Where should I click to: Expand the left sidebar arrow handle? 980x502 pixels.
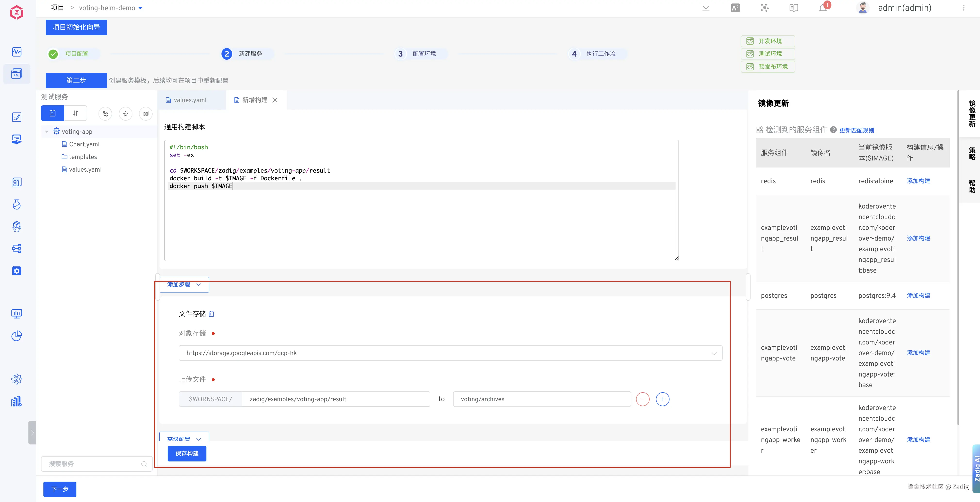click(32, 432)
